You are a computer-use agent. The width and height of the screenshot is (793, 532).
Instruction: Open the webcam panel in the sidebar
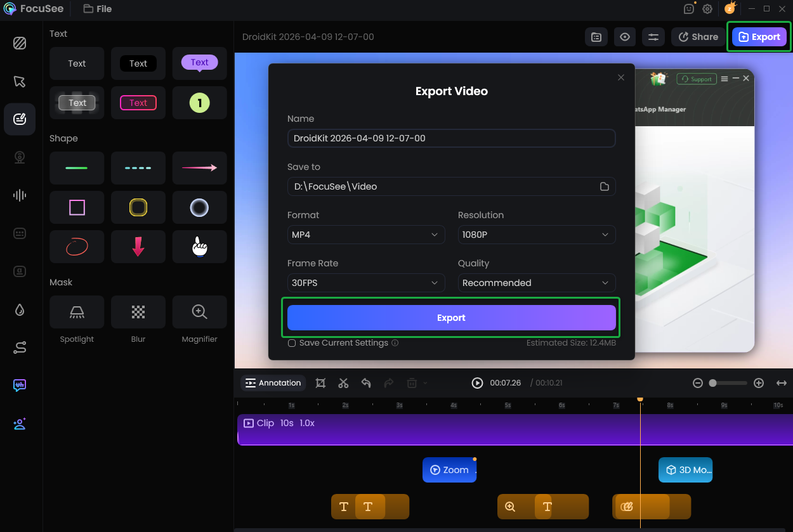click(x=20, y=157)
